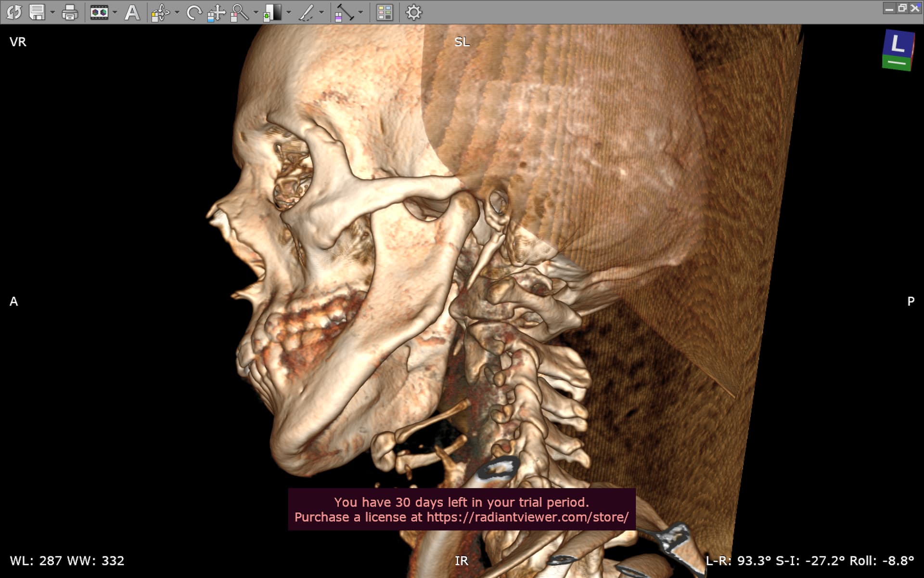Screen dimensions: 924x578
Task: Expand the save options dropdown arrow
Action: 52,12
